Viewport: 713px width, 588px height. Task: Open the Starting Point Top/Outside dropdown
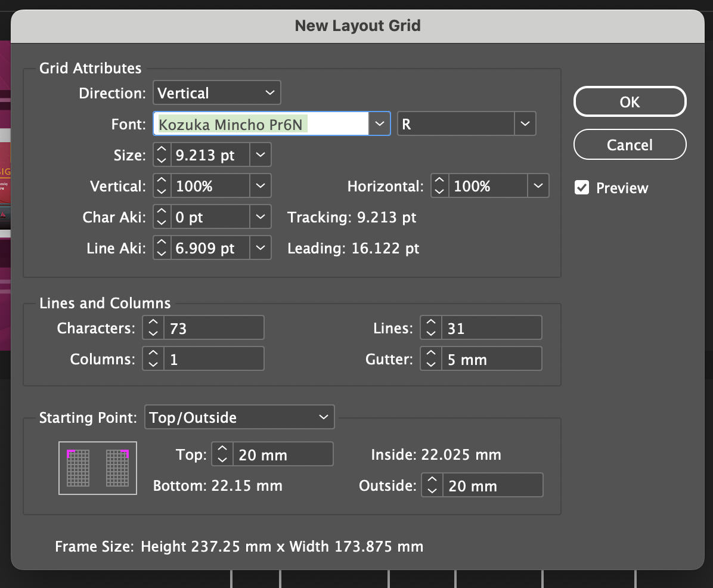pyautogui.click(x=239, y=417)
